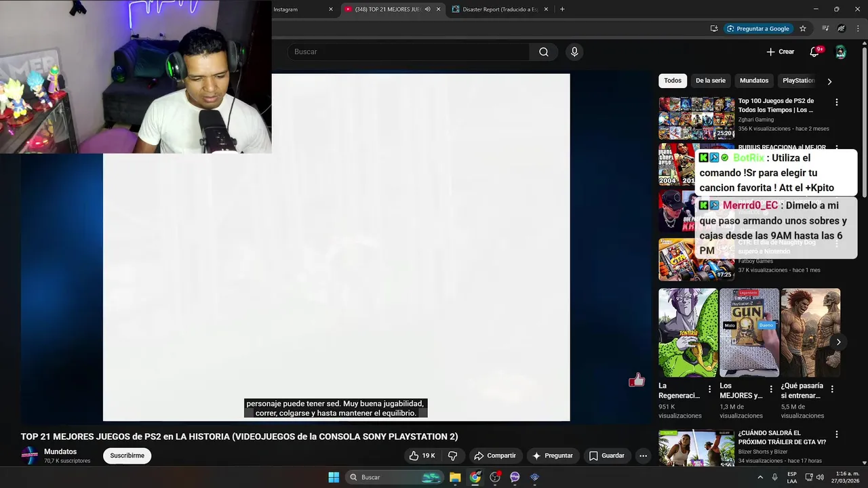Viewport: 868px width, 488px height.
Task: Click the Mundatos channel avatar
Action: tap(30, 455)
